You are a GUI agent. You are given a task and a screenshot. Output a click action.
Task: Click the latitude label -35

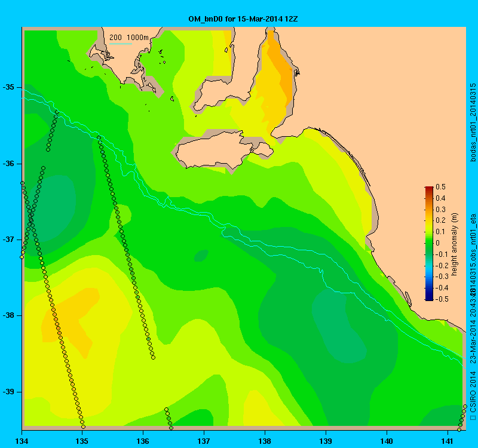[x=8, y=87]
